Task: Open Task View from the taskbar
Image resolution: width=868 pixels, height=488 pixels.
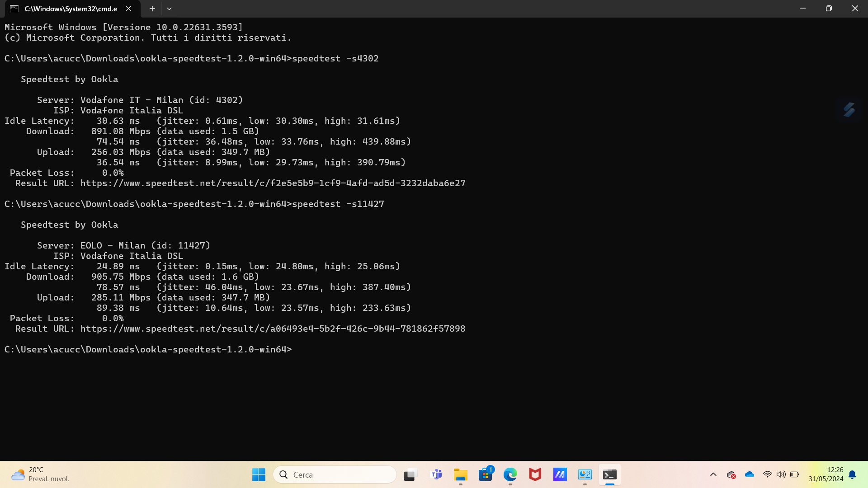Action: (410, 474)
